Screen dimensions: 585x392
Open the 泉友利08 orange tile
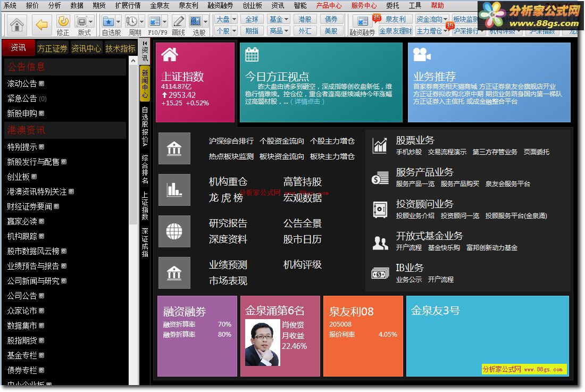tap(363, 336)
